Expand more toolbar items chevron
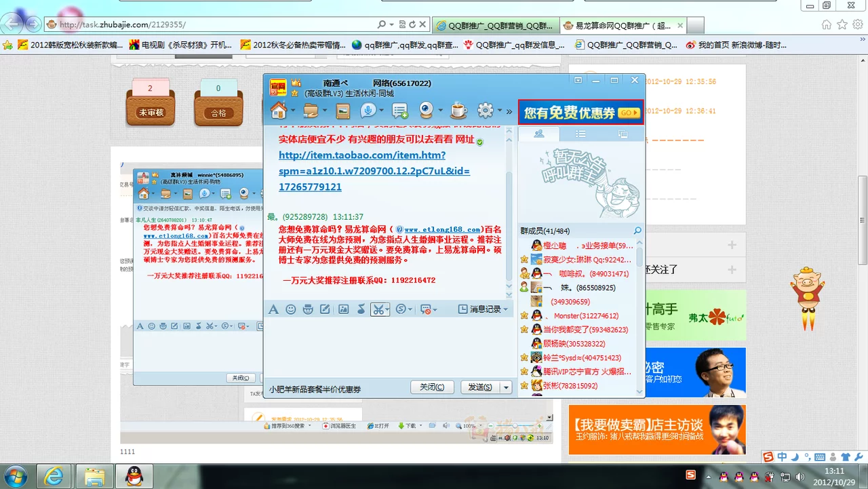The image size is (868, 489). (x=509, y=111)
